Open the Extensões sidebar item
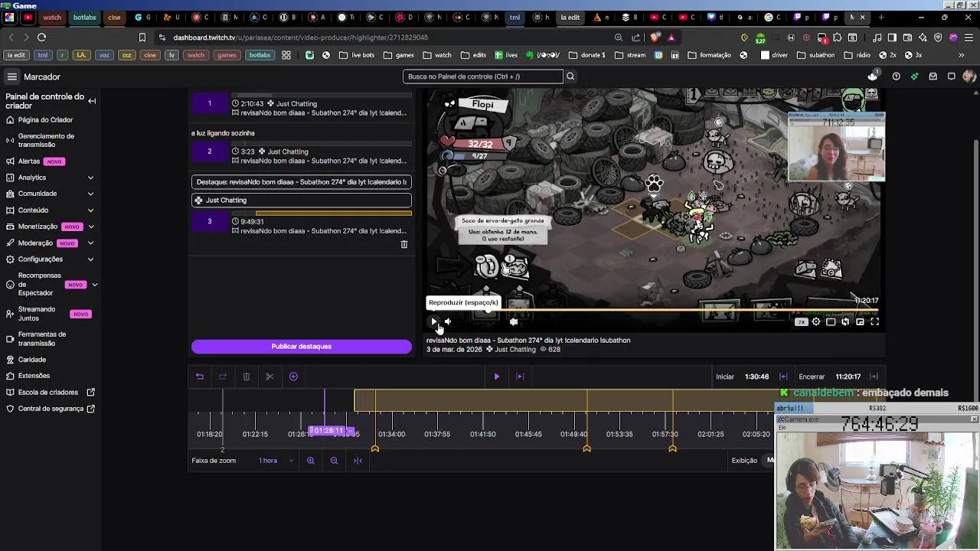Screen dimensions: 980x551 (34, 376)
